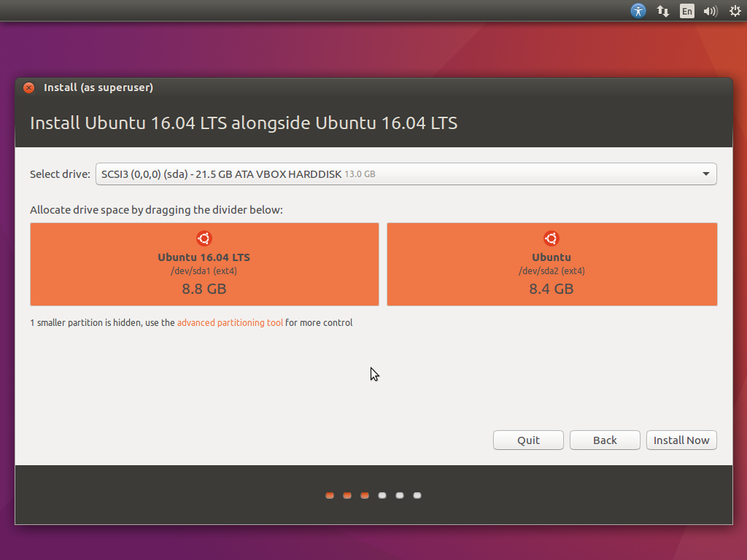Click the universal access icon in the top panel

pyautogui.click(x=638, y=11)
